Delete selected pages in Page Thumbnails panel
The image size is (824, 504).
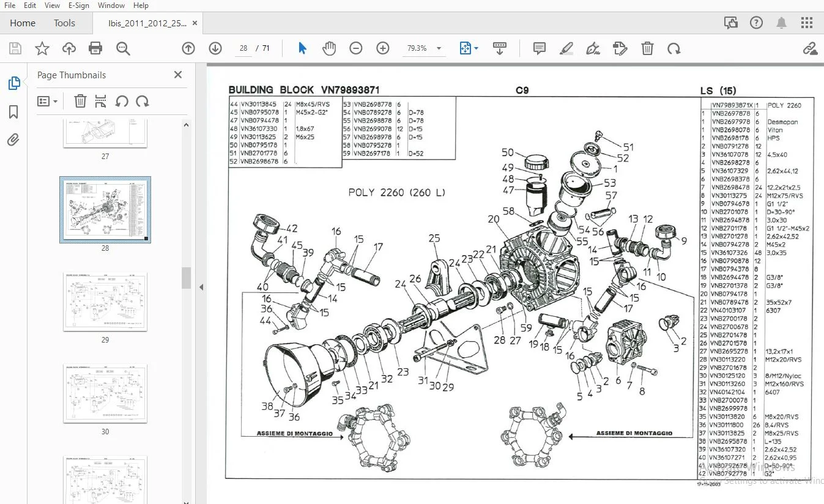click(x=80, y=101)
